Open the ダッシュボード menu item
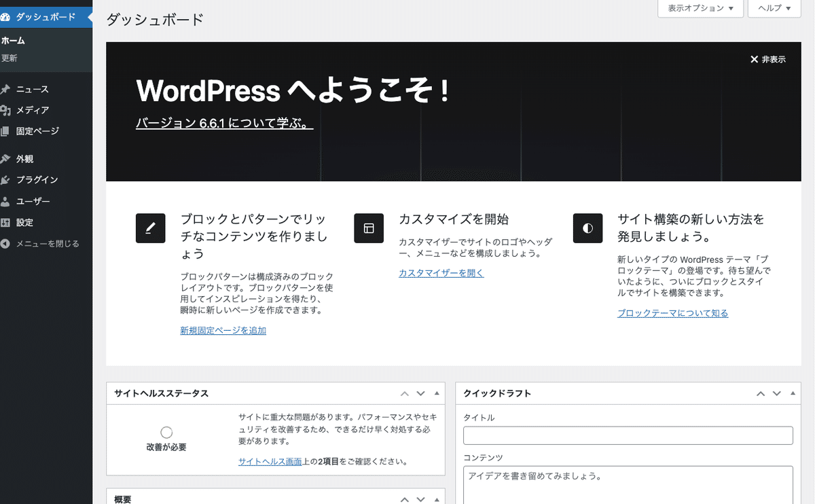The height and width of the screenshot is (504, 815). click(x=46, y=16)
